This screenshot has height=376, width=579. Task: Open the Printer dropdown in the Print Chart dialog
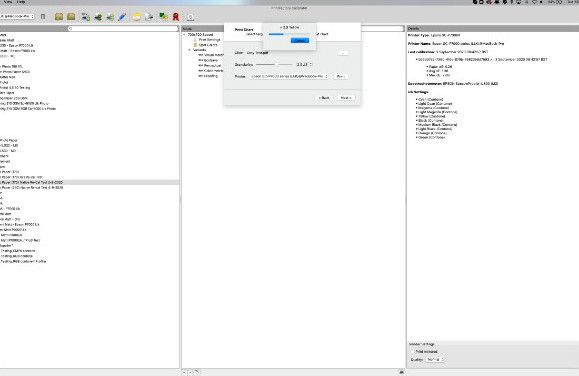(289, 76)
